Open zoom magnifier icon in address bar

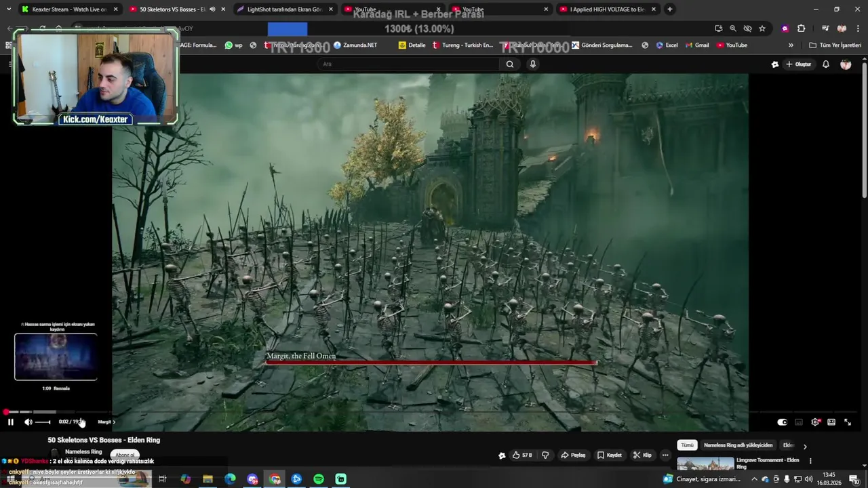point(733,28)
